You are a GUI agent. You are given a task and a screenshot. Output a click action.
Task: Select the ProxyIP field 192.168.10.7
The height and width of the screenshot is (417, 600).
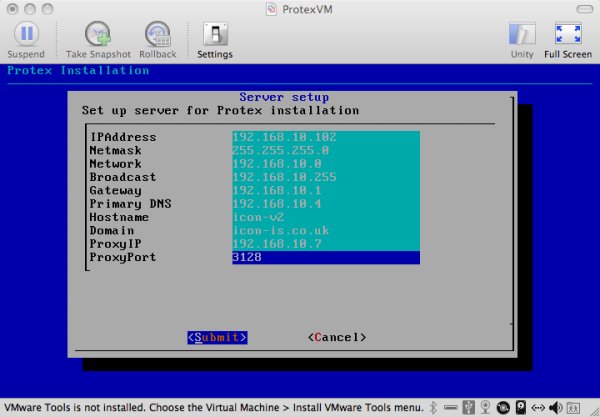326,244
